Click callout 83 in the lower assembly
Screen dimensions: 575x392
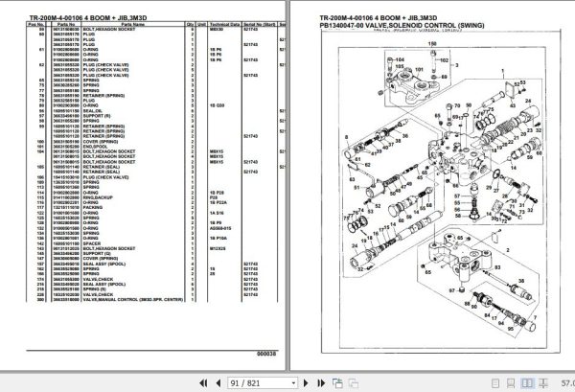pos(497,267)
